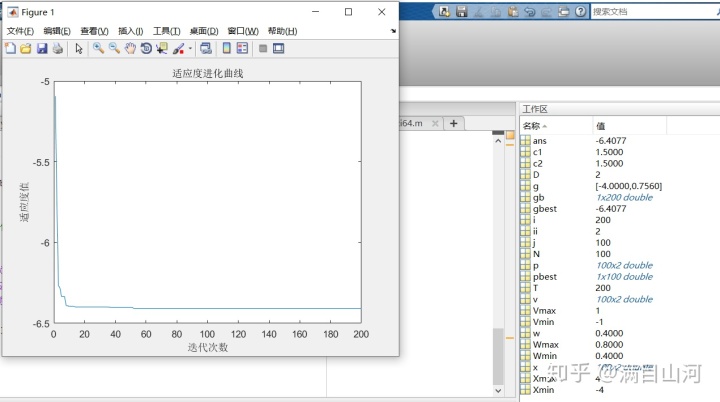Screen dimensions: 720x402
Task: Click orange code analyzer indicator square
Action: tap(510, 135)
